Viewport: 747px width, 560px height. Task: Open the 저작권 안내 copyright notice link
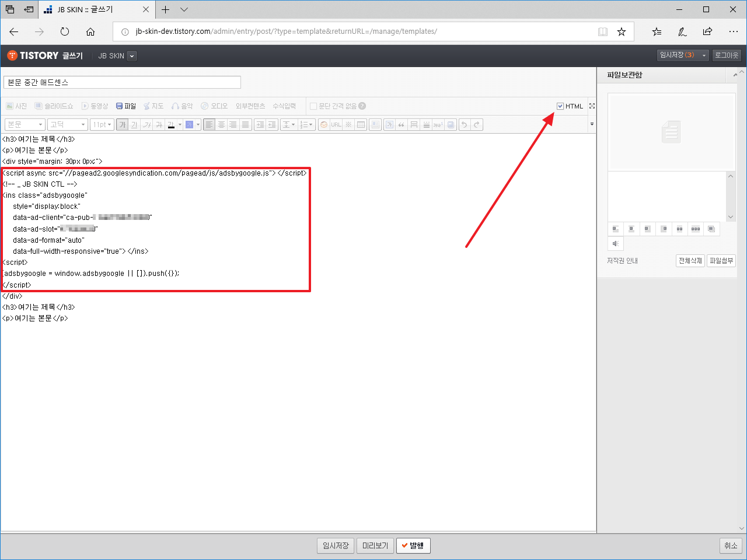coord(622,261)
